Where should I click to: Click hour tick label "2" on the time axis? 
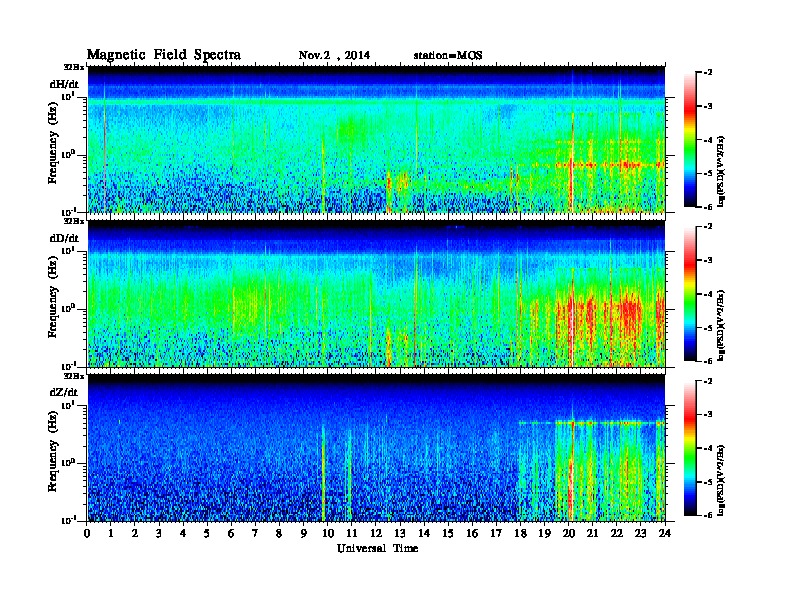[x=135, y=533]
